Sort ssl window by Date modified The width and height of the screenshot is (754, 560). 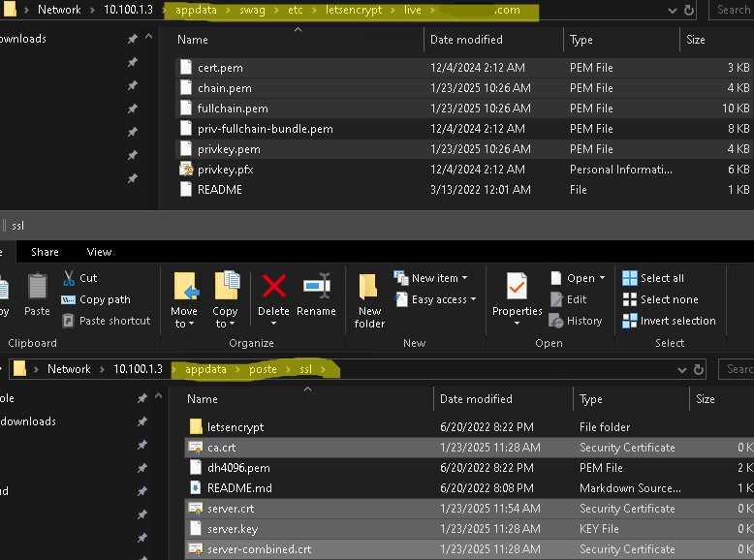click(476, 399)
